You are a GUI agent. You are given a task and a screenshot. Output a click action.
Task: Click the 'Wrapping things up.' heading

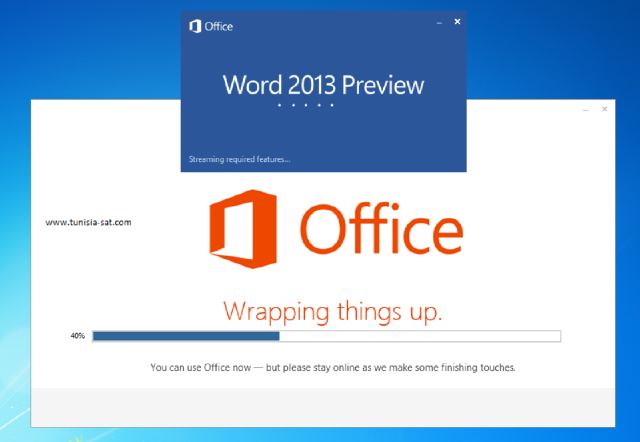(x=332, y=311)
